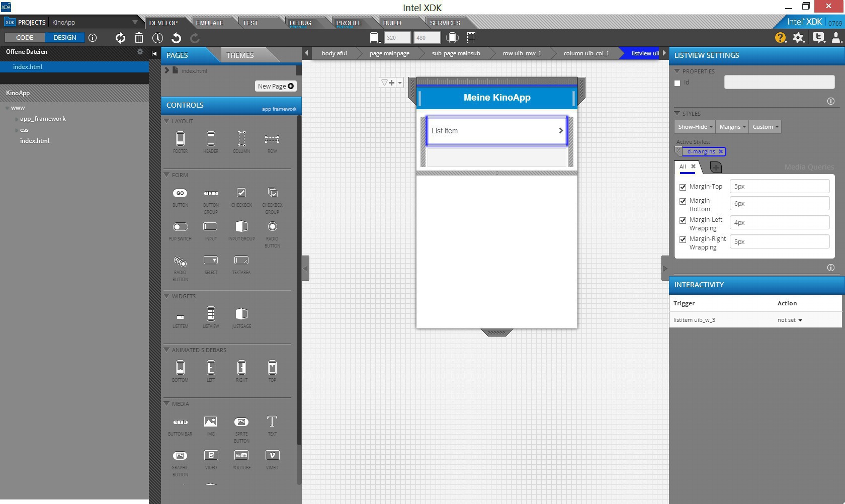
Task: Click the New Page button
Action: (x=276, y=86)
